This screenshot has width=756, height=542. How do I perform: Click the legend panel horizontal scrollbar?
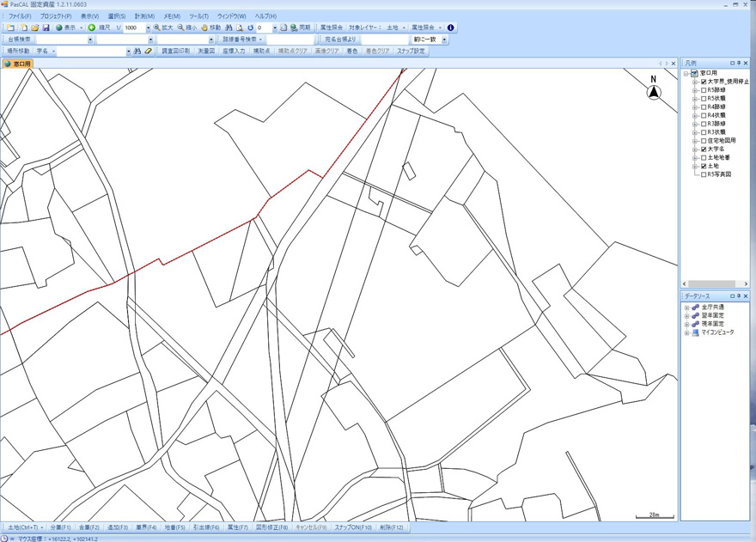714,283
